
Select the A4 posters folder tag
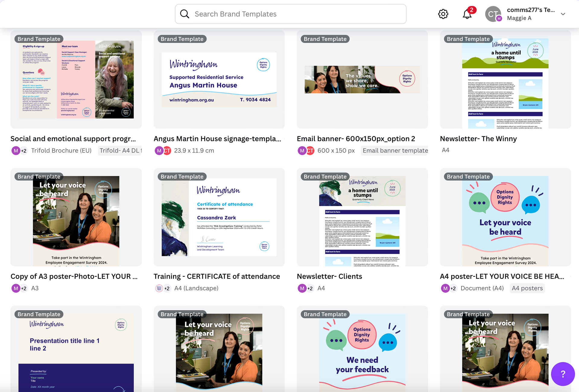tap(527, 288)
